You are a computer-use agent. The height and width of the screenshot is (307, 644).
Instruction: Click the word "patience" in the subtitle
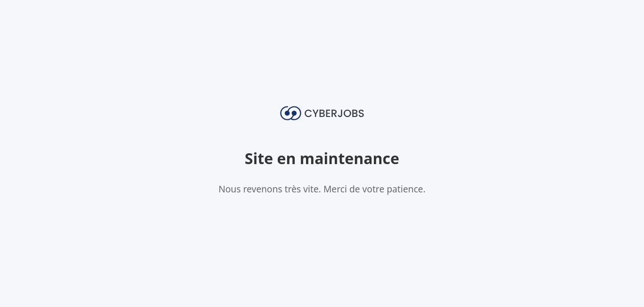pos(405,190)
